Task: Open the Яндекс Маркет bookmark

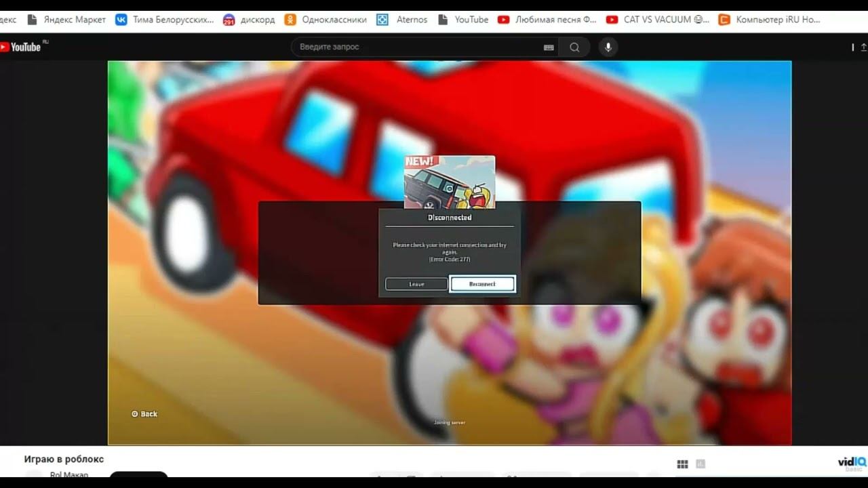Action: [x=66, y=20]
